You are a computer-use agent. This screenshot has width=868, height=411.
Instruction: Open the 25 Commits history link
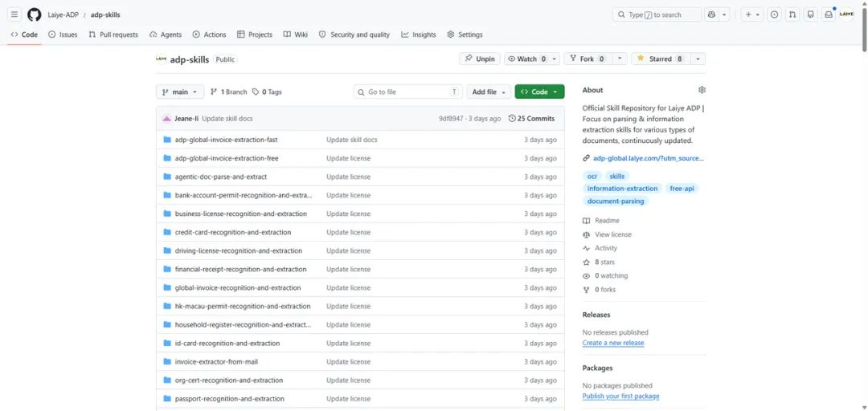tap(531, 118)
